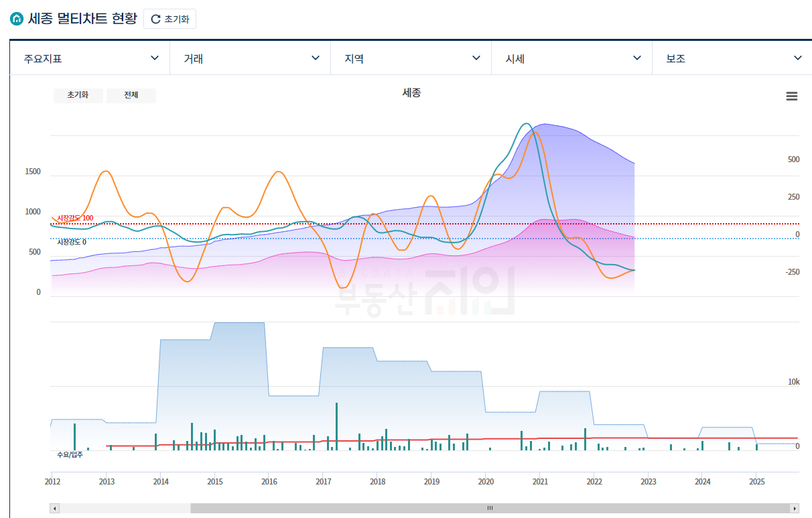The image size is (812, 518).
Task: Click the tall 2017 green supply bar
Action: click(x=336, y=426)
